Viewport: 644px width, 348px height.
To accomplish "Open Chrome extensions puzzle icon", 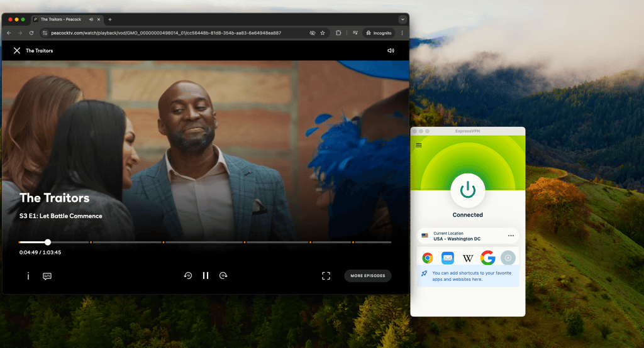I will tap(338, 33).
